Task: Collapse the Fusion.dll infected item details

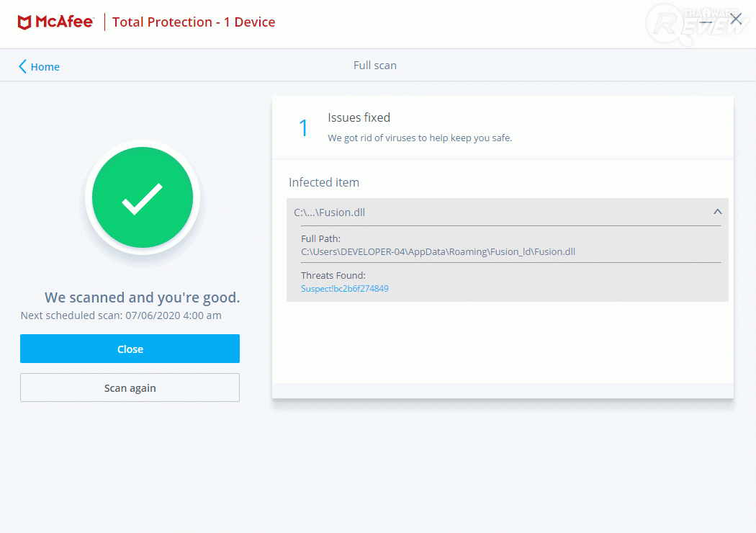Action: tap(717, 212)
